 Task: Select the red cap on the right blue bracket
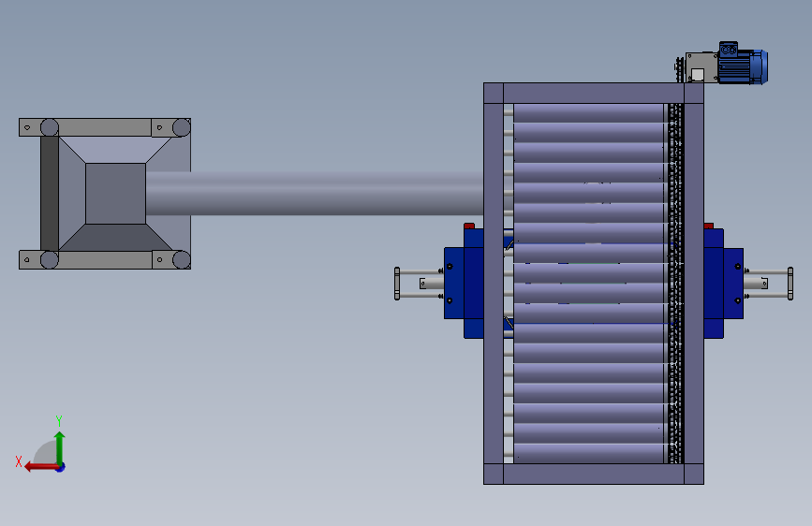coord(708,226)
